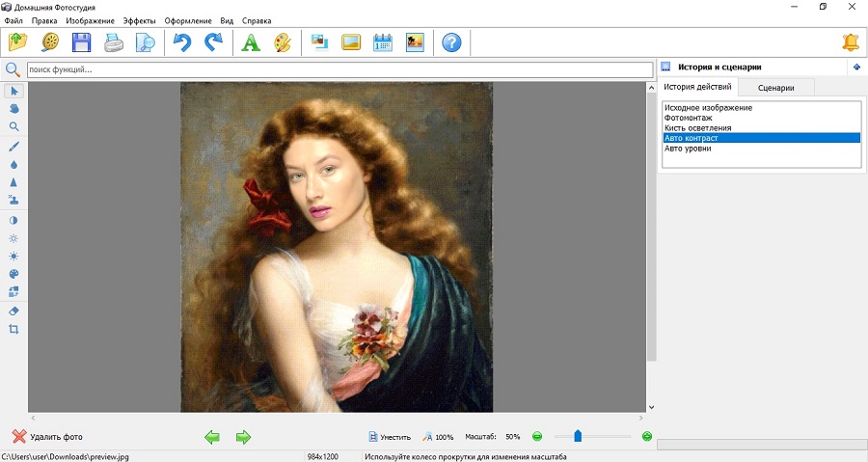This screenshot has width=868, height=462.
Task: Open help with the question mark icon
Action: [451, 42]
